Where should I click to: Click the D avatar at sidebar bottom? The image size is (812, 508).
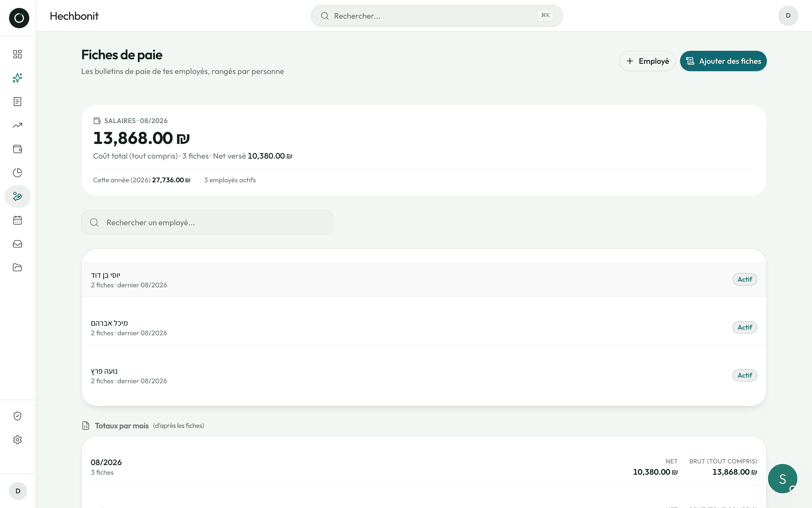(x=18, y=491)
